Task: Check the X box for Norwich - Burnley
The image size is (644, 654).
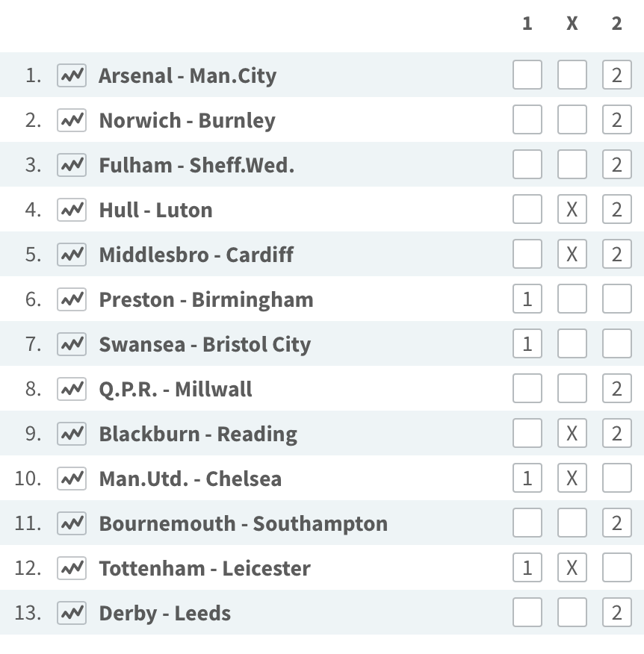Action: (x=572, y=119)
